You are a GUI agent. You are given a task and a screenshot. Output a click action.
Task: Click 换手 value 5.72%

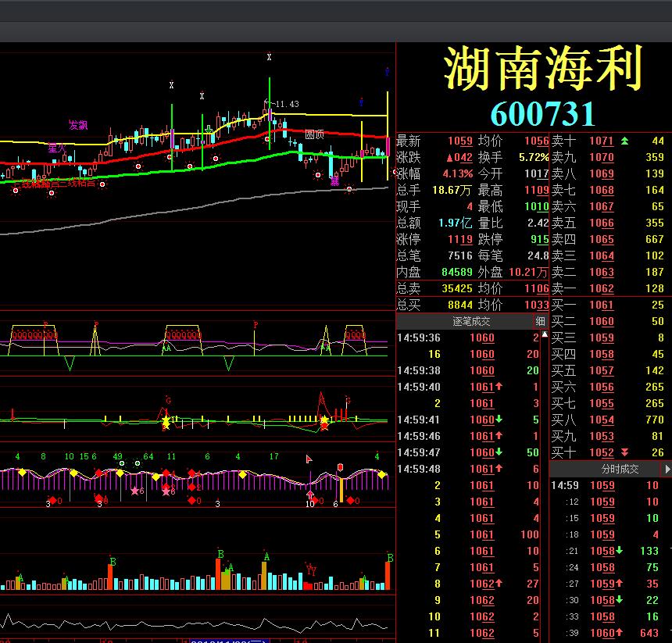coord(534,157)
